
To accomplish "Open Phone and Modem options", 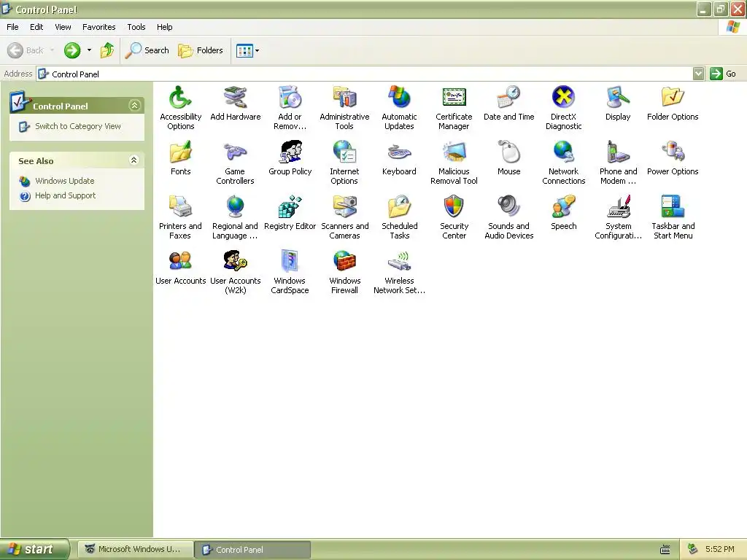I will (x=618, y=163).
